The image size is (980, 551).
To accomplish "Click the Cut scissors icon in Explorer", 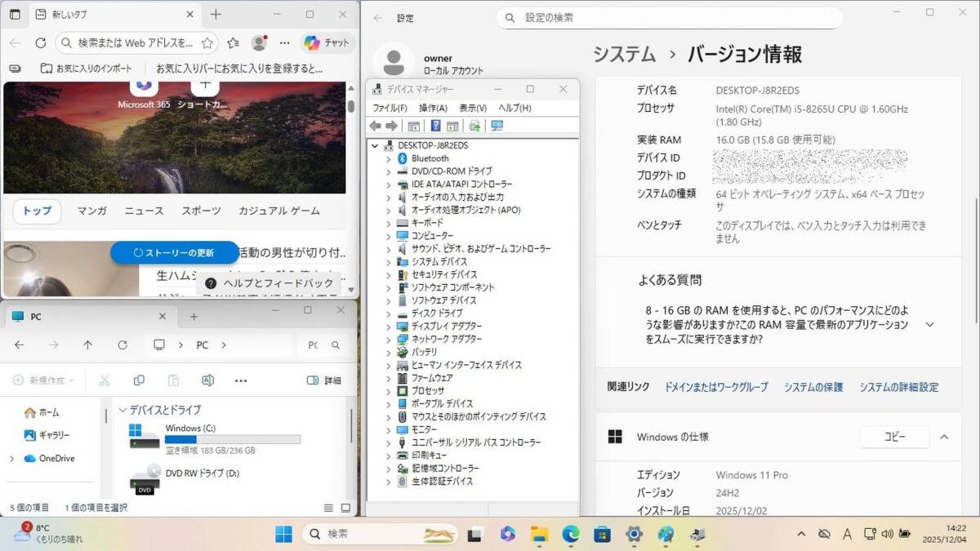I will click(105, 380).
